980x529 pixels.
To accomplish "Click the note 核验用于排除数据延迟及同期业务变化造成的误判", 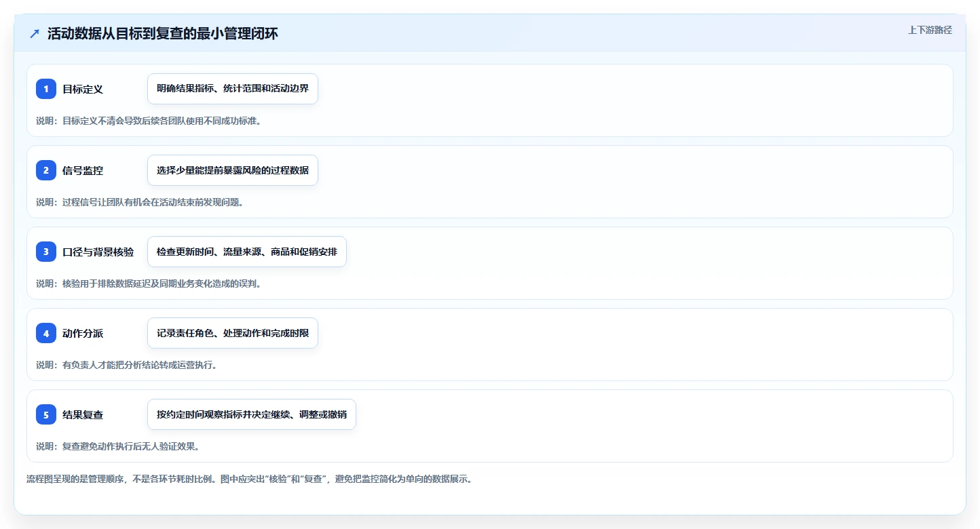I will coord(149,283).
